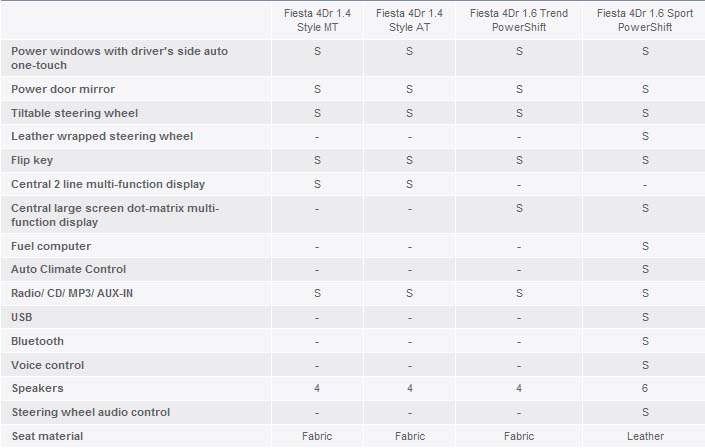The height and width of the screenshot is (448, 705).
Task: Select the Seat material row label
Action: tap(47, 436)
